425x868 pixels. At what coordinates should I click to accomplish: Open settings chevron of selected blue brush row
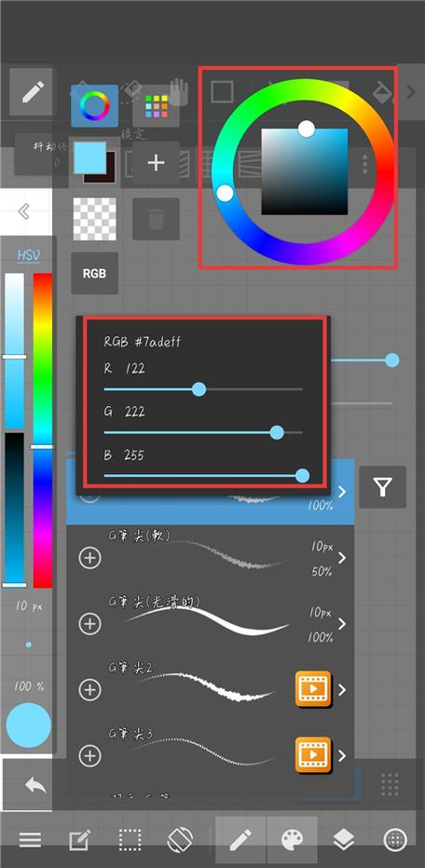[x=342, y=492]
